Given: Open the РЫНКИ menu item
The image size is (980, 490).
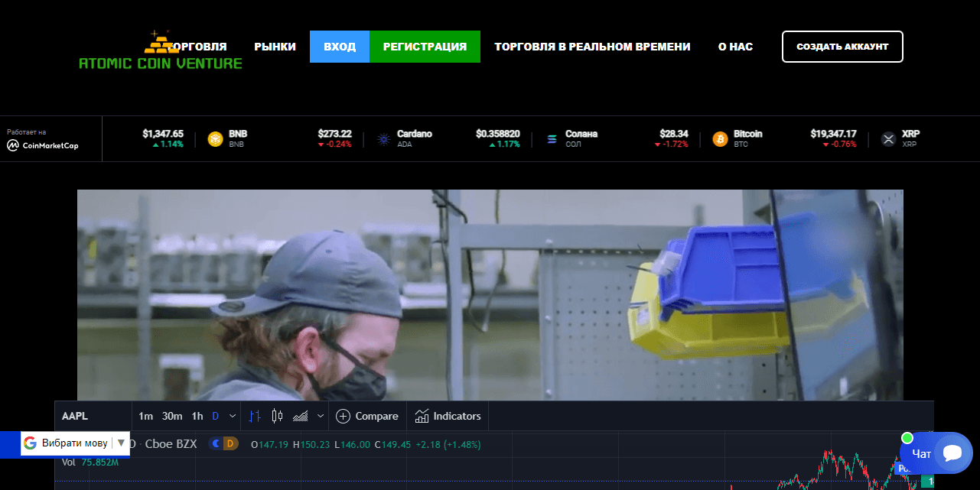Looking at the screenshot, I should 275,46.
